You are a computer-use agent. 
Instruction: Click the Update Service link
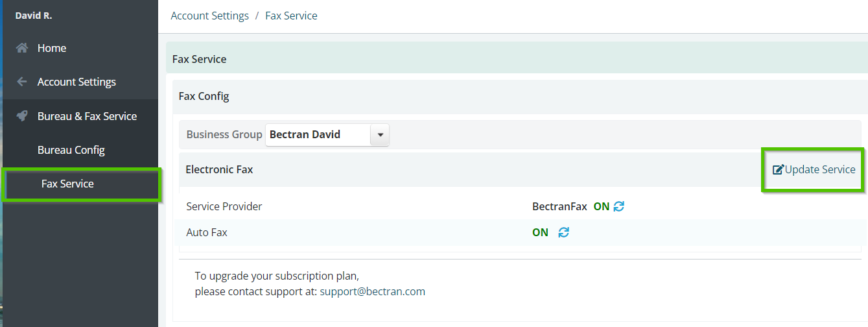click(x=820, y=169)
